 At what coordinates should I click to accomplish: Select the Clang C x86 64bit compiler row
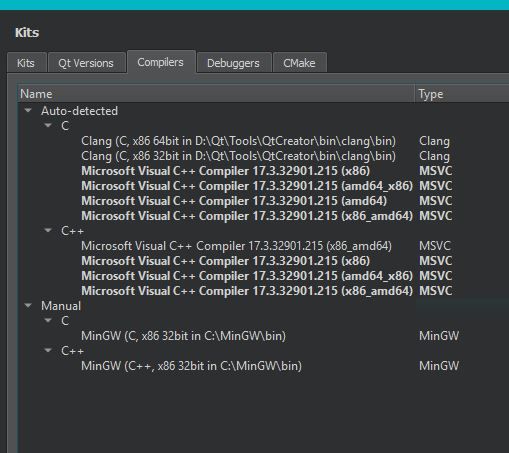coord(239,141)
